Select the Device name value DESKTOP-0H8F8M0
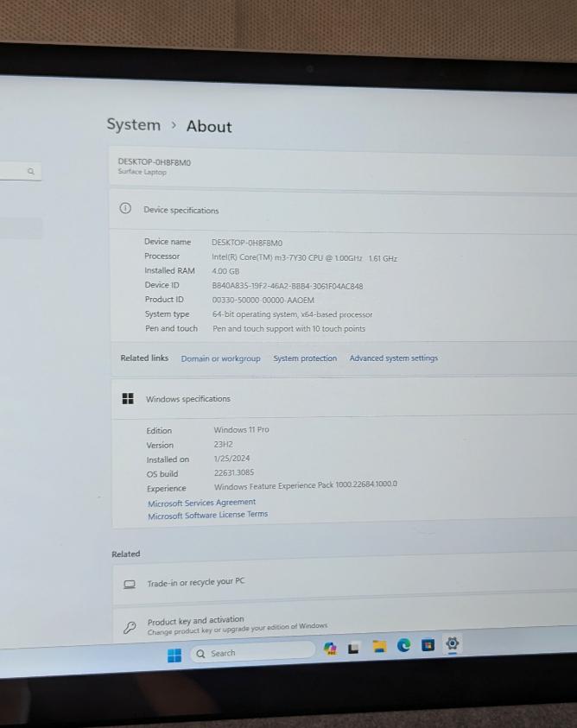The width and height of the screenshot is (577, 728). coord(247,243)
